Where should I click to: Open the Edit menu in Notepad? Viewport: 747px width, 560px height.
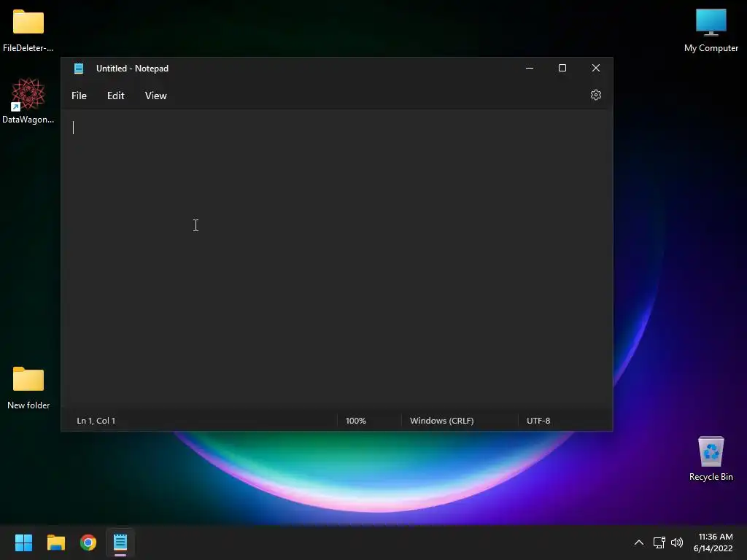point(116,96)
